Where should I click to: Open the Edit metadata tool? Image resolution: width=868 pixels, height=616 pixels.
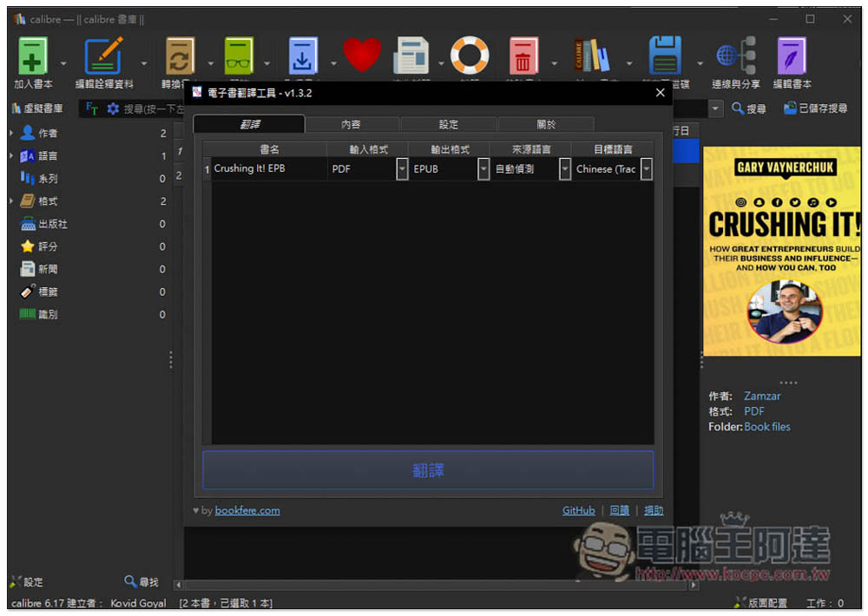tap(103, 56)
